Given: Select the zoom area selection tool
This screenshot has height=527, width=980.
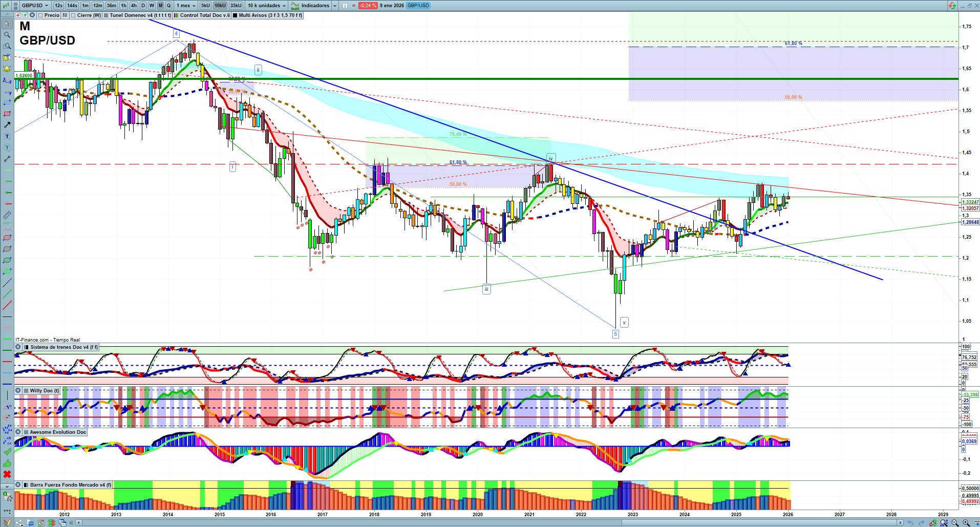Looking at the screenshot, I should (7, 46).
